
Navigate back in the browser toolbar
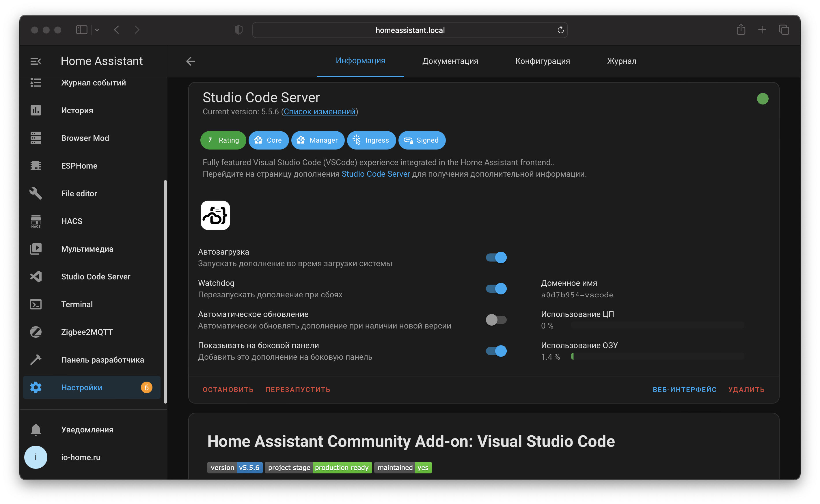[117, 30]
